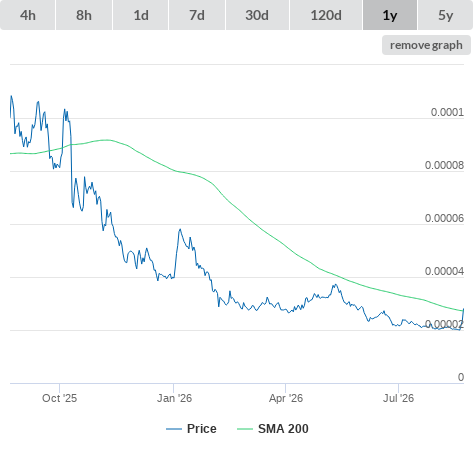Show the 7d price range
Viewport: 474px width, 455px height.
click(197, 15)
